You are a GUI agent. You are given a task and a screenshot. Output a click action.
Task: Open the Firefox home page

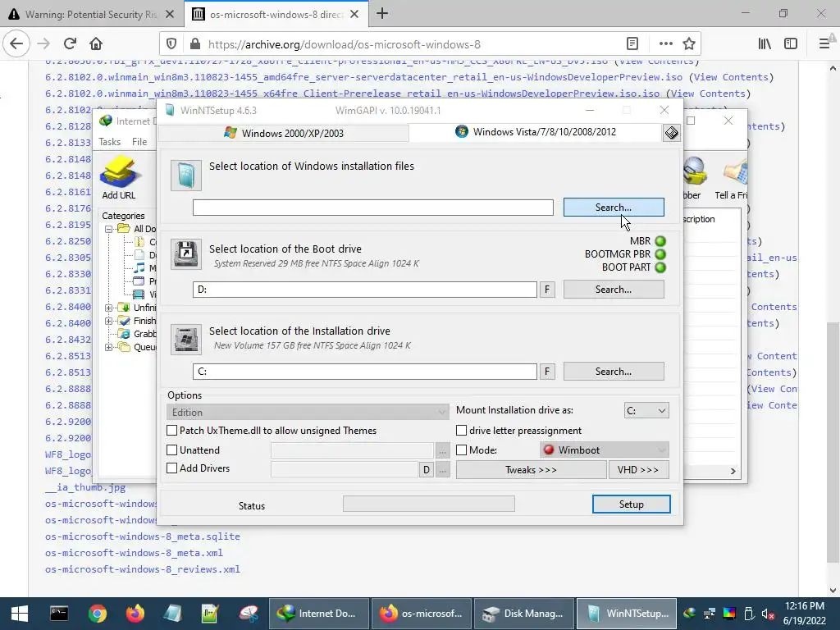(96, 44)
